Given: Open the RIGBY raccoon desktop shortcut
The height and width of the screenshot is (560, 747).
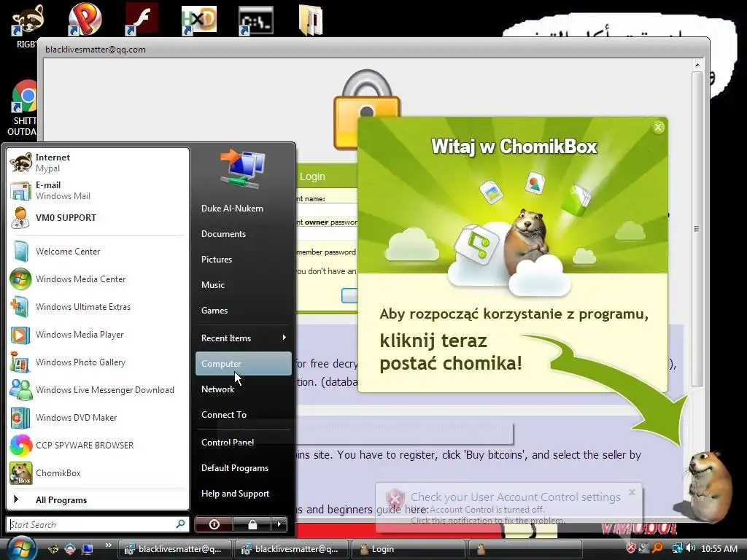Looking at the screenshot, I should coord(27,26).
